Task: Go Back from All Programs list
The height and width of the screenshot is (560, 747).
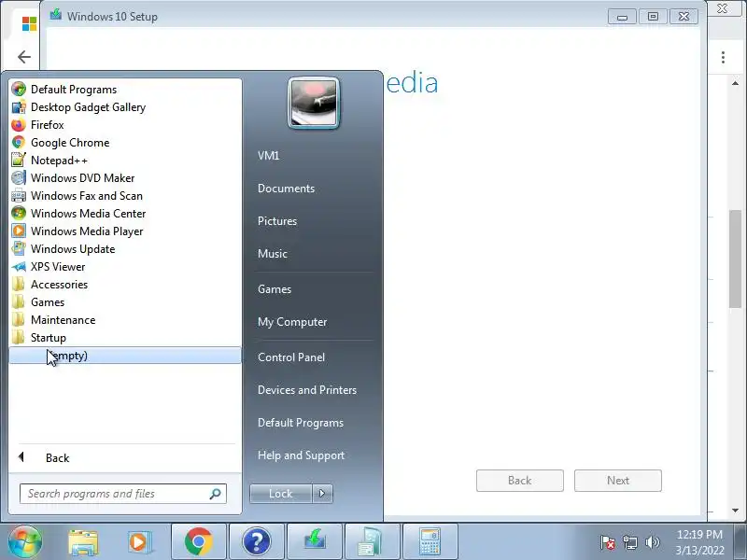Action: (x=125, y=457)
